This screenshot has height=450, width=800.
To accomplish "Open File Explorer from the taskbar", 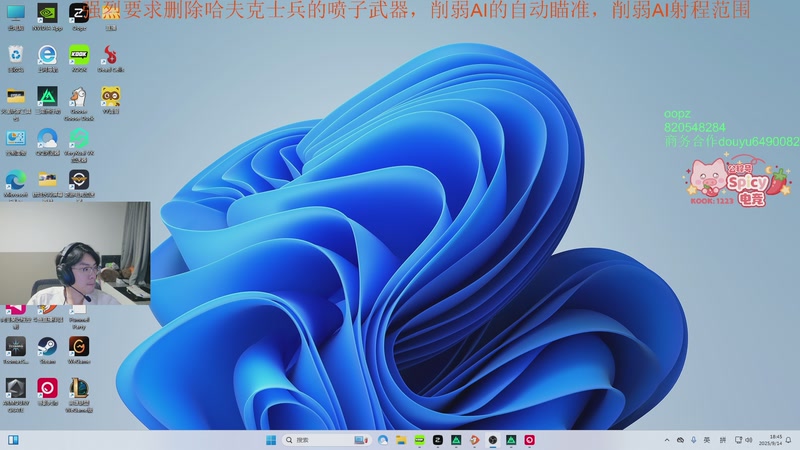I will [x=401, y=440].
